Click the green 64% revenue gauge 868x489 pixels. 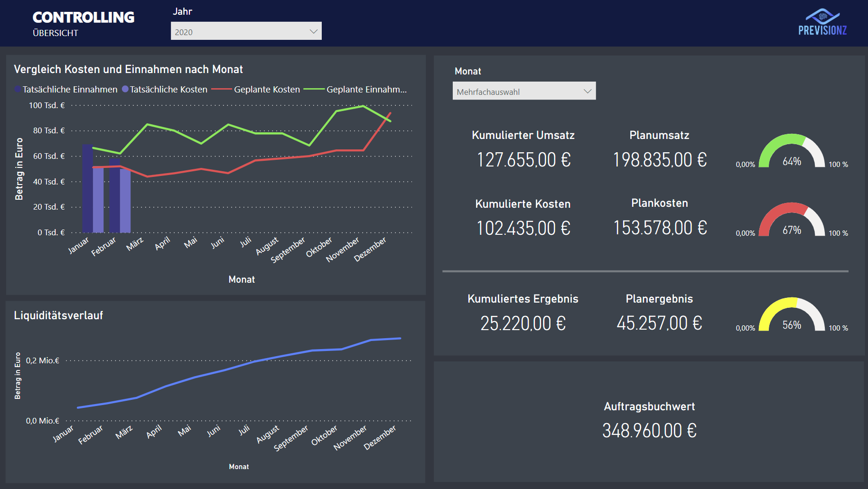pyautogui.click(x=792, y=152)
